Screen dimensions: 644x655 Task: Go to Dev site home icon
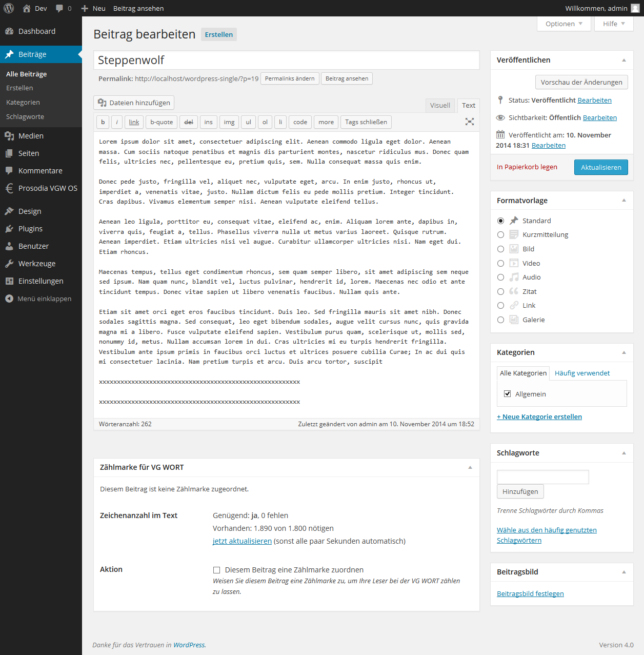tap(27, 8)
